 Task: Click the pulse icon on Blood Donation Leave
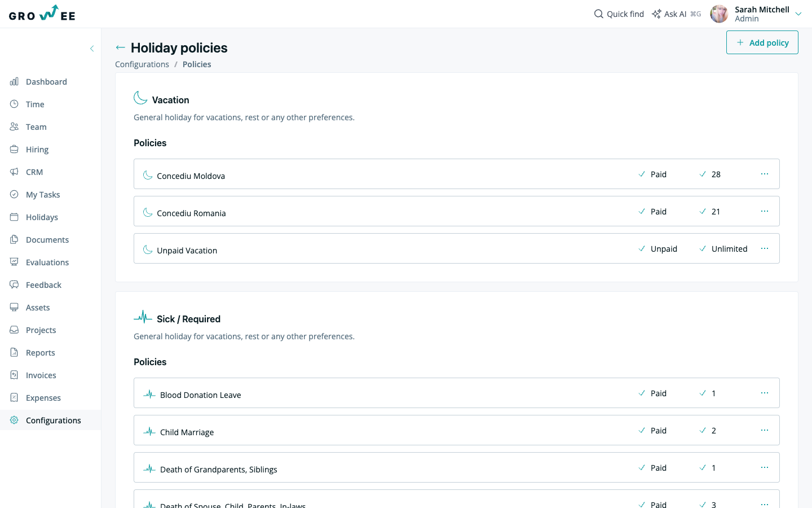tap(149, 394)
